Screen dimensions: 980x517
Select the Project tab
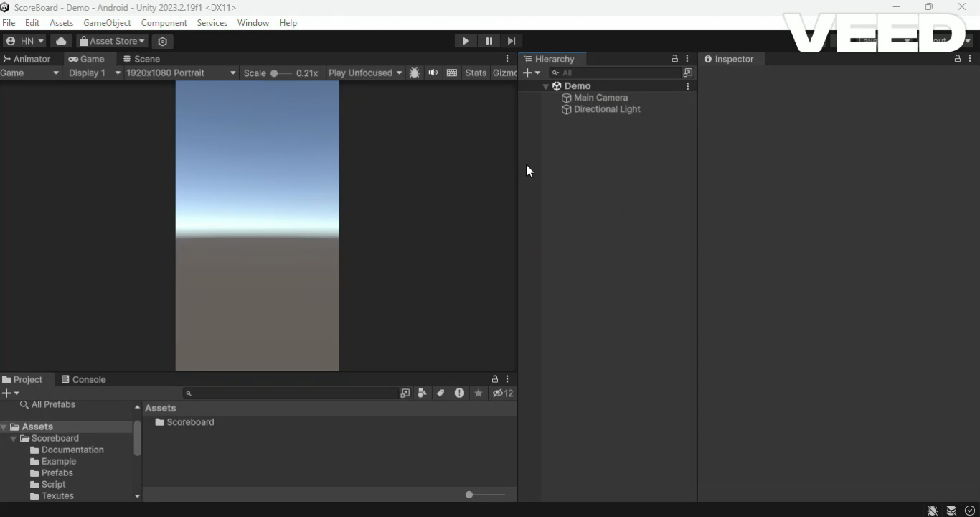(23, 379)
